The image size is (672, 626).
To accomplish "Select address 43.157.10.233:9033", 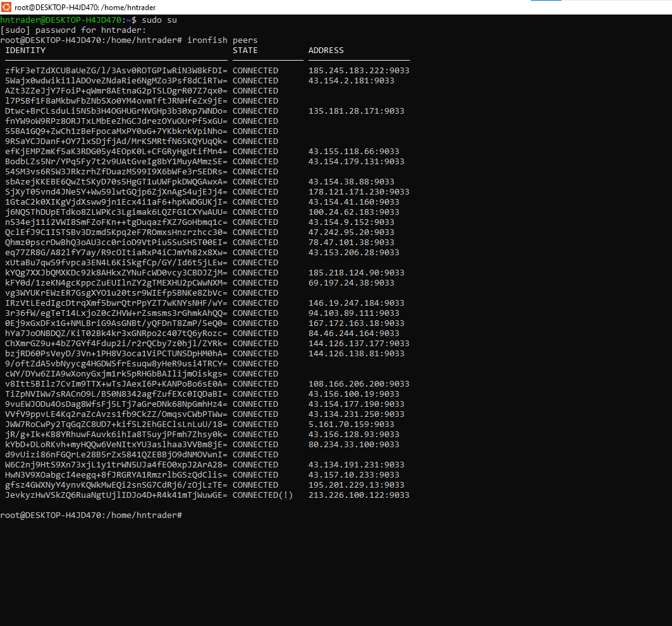I will pos(354,475).
